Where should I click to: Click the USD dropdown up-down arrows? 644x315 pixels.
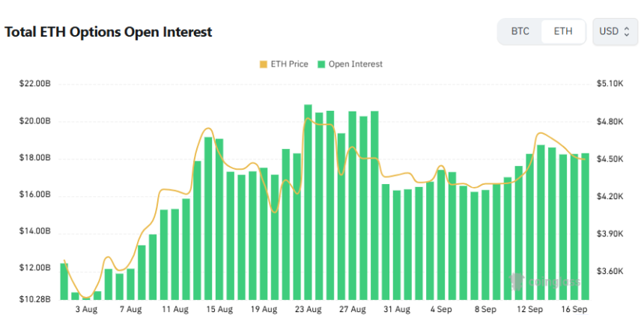click(x=626, y=31)
